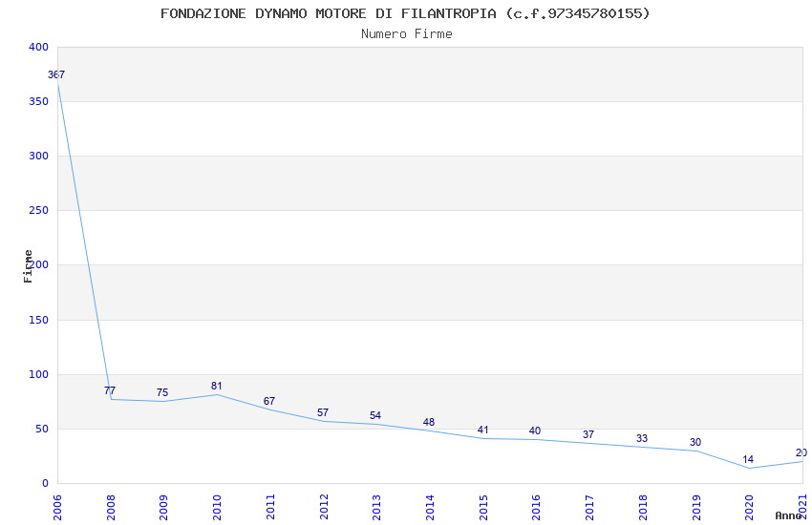Click the data label 77

point(110,390)
